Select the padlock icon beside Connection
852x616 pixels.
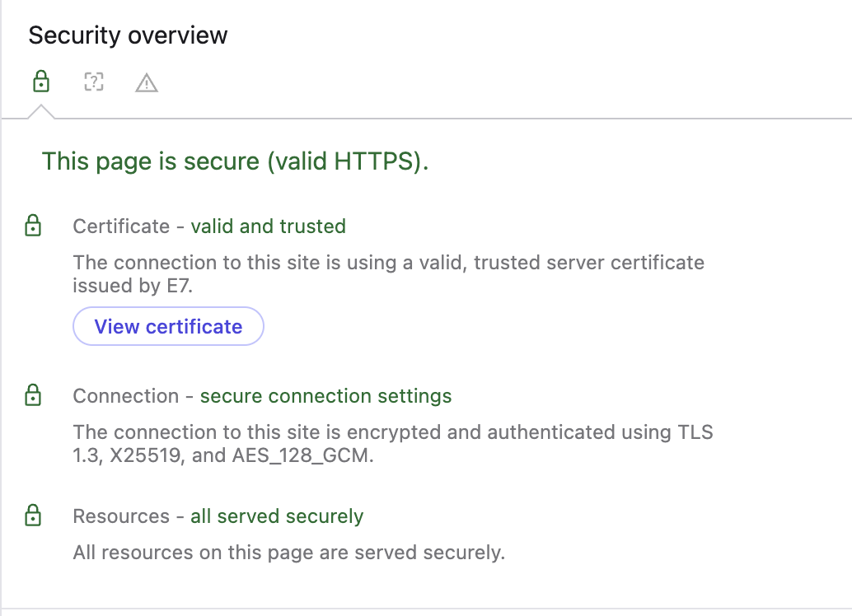tap(33, 395)
